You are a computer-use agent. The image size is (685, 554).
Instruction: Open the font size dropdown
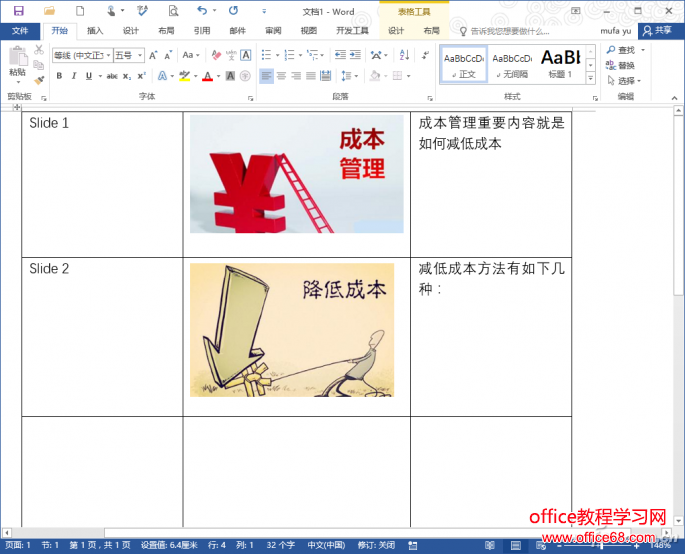140,55
